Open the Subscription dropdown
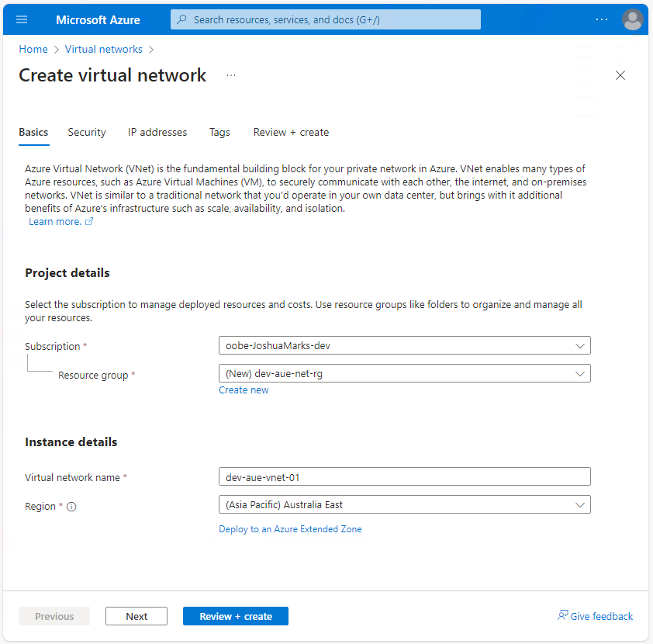Image resolution: width=653 pixels, height=644 pixels. point(579,345)
